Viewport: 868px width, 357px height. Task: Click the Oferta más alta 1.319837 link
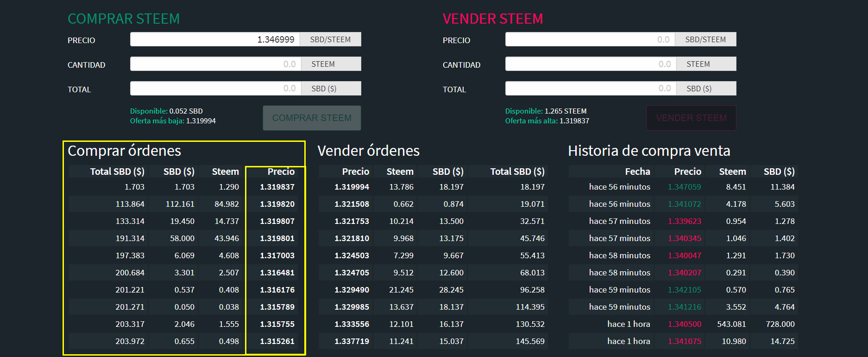(x=547, y=121)
